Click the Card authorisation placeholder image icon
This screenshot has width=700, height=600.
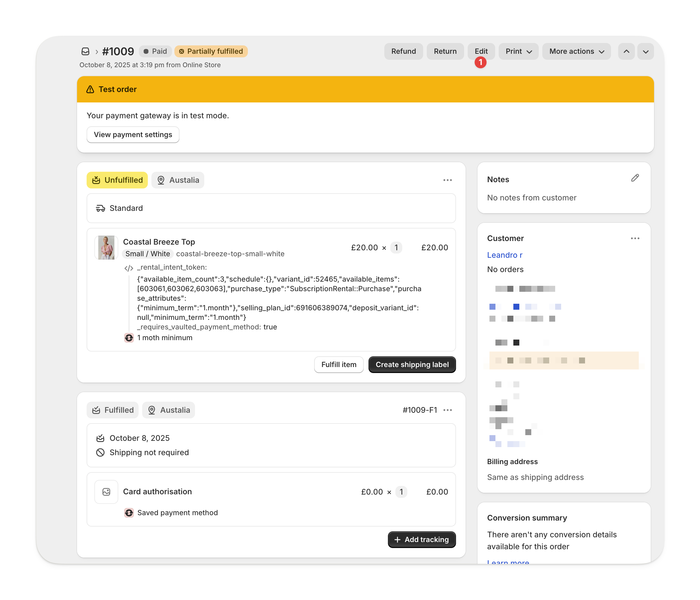point(106,492)
